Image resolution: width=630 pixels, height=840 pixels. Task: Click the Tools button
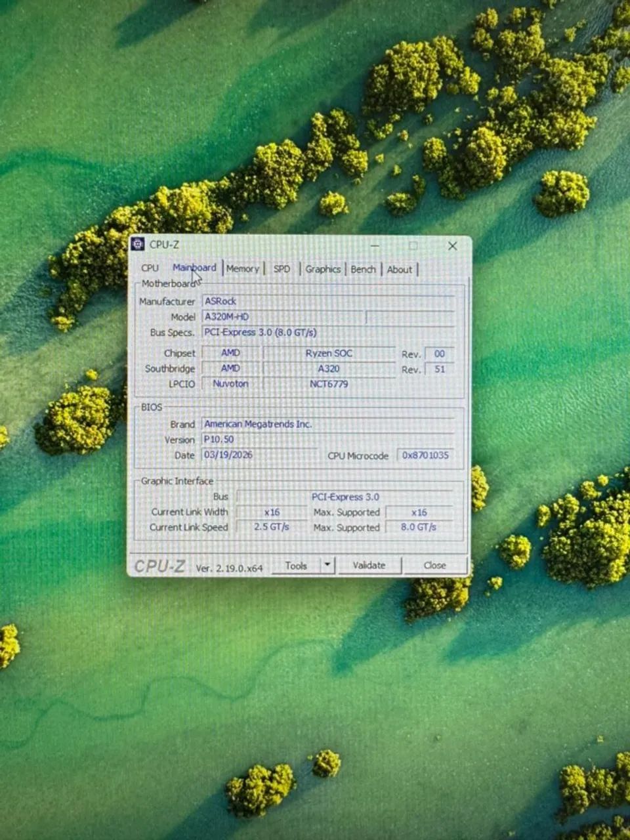pyautogui.click(x=296, y=565)
